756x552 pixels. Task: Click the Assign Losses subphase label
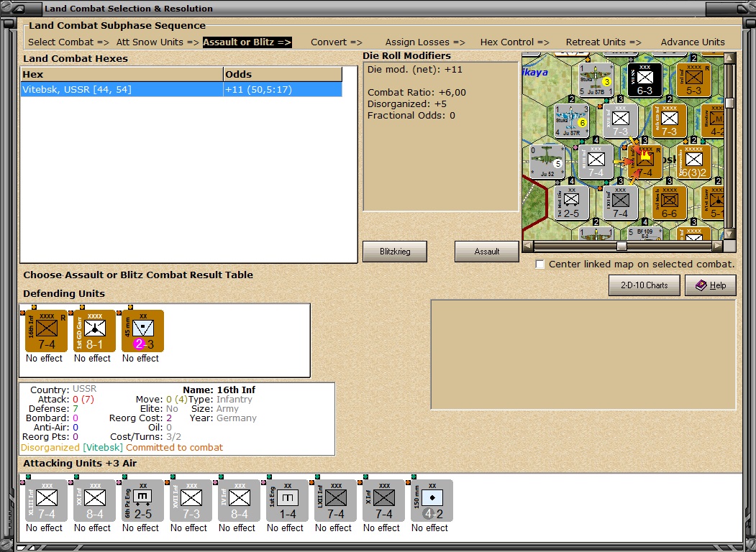(x=425, y=42)
